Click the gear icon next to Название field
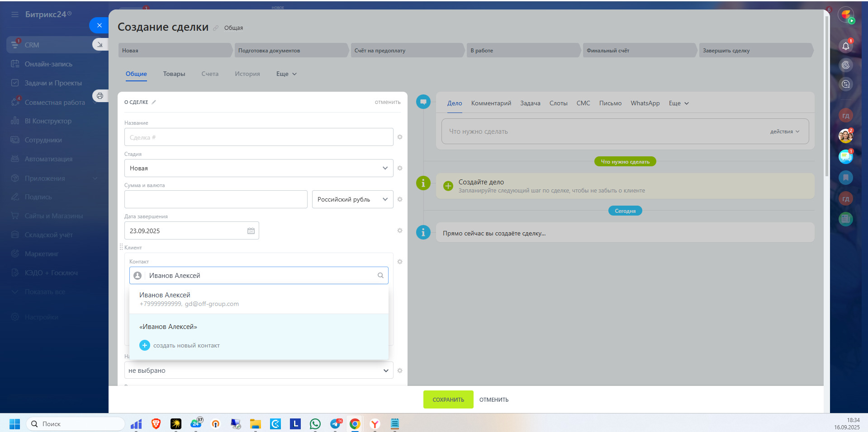This screenshot has width=868, height=432. [400, 137]
